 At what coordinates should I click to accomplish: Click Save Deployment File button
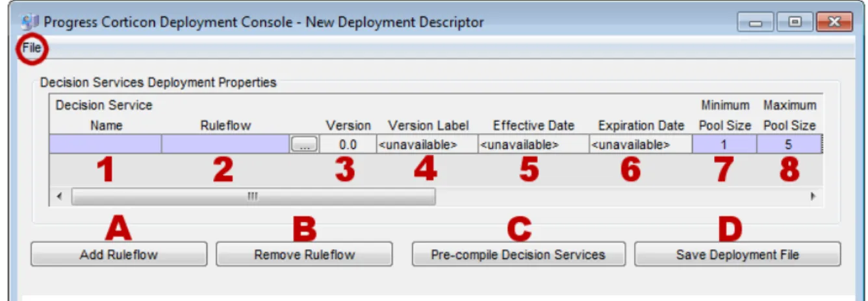point(737,254)
